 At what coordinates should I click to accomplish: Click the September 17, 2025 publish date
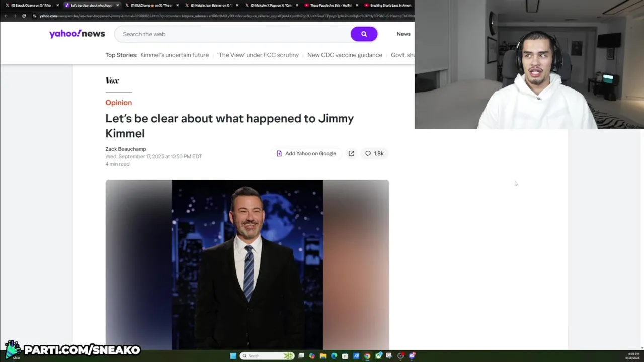(153, 156)
